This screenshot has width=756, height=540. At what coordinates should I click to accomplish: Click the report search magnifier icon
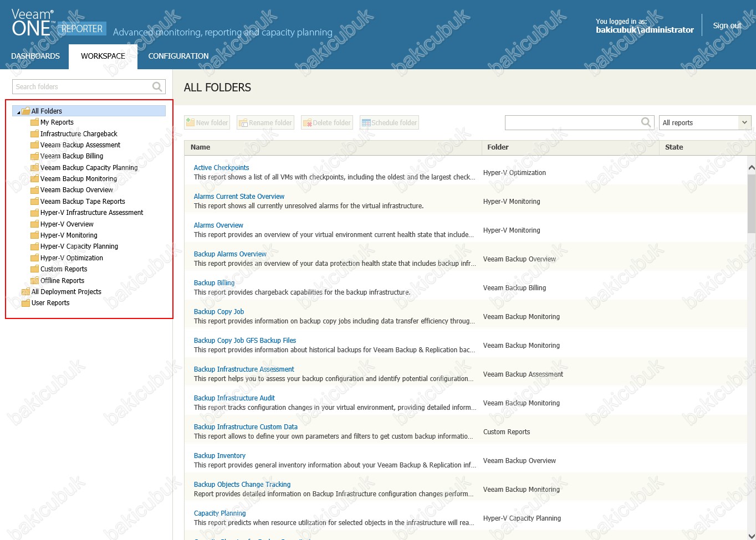click(x=646, y=122)
